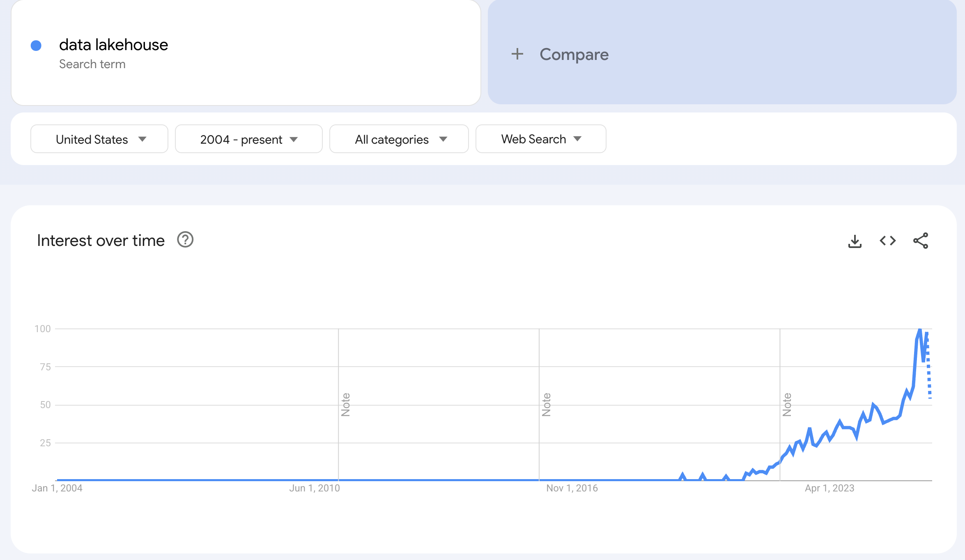Click the peak of the trend line
This screenshot has height=560, width=965.
920,330
